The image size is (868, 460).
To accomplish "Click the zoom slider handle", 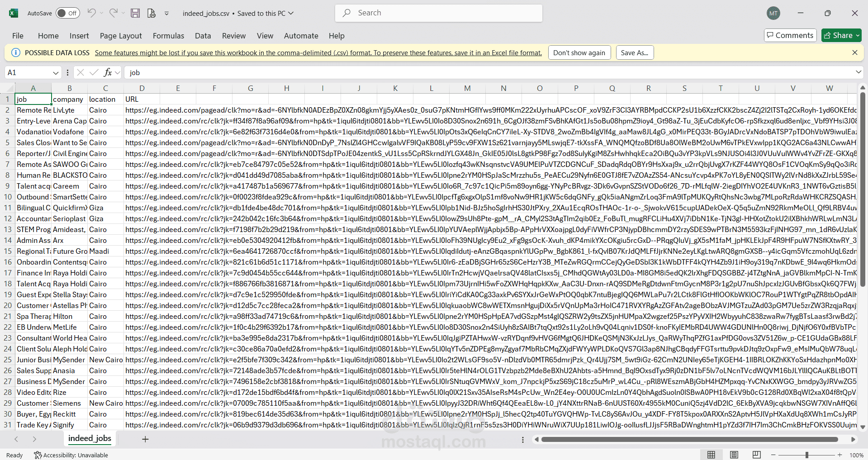I will pyautogui.click(x=807, y=455).
